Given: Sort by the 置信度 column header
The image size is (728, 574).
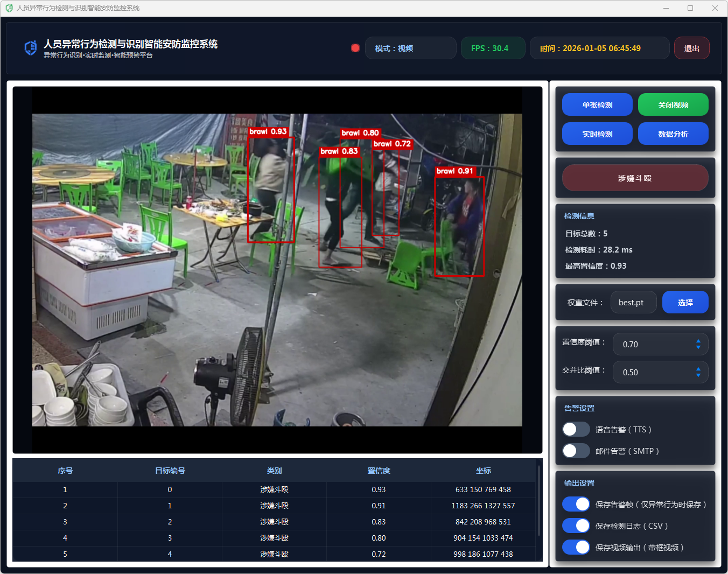Looking at the screenshot, I should (379, 471).
